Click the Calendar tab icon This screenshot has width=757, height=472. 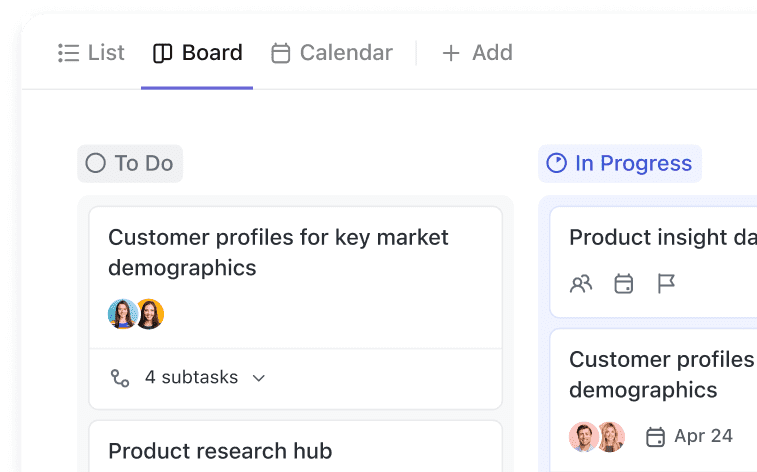click(280, 53)
